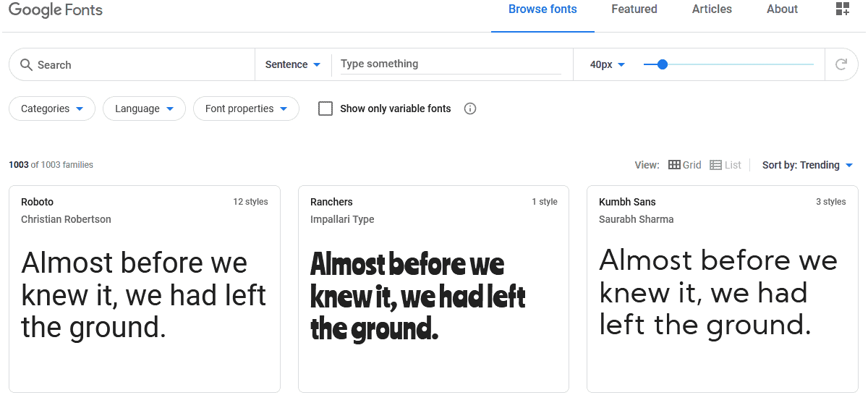
Task: Check Show only variable fonts box
Action: [325, 109]
